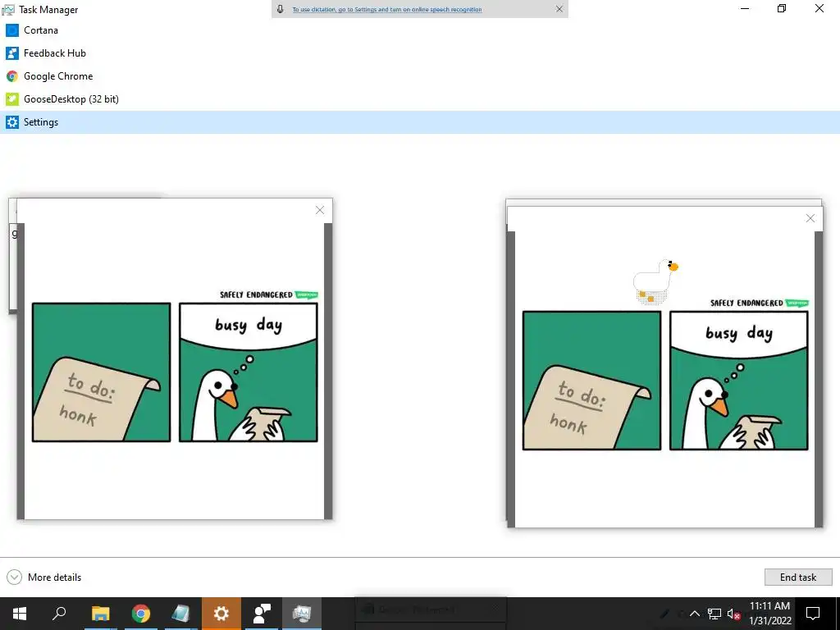The width and height of the screenshot is (840, 630).
Task: Dismiss the dictation notification bar
Action: [x=559, y=9]
